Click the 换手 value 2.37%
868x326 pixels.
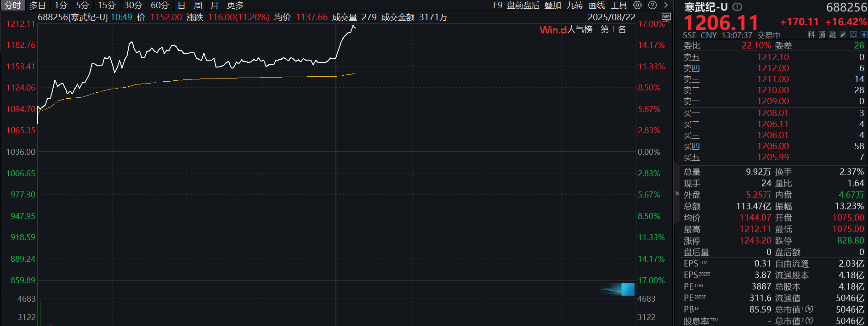pos(851,172)
